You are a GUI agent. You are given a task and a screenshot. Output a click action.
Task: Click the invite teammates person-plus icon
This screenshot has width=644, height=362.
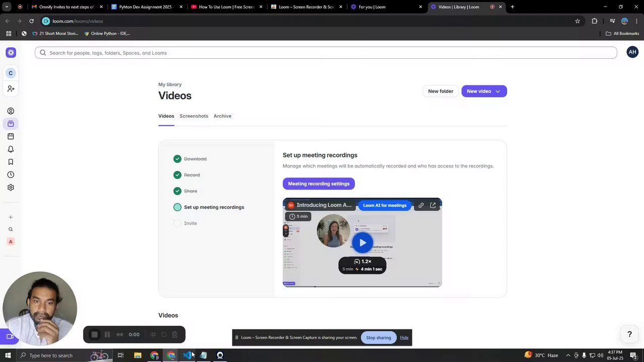tap(11, 88)
